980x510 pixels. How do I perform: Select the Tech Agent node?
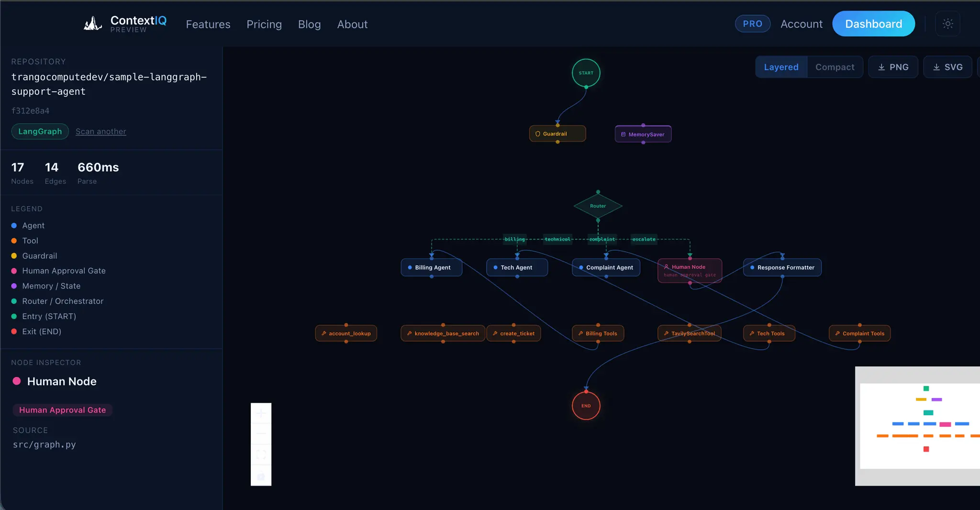coord(517,267)
